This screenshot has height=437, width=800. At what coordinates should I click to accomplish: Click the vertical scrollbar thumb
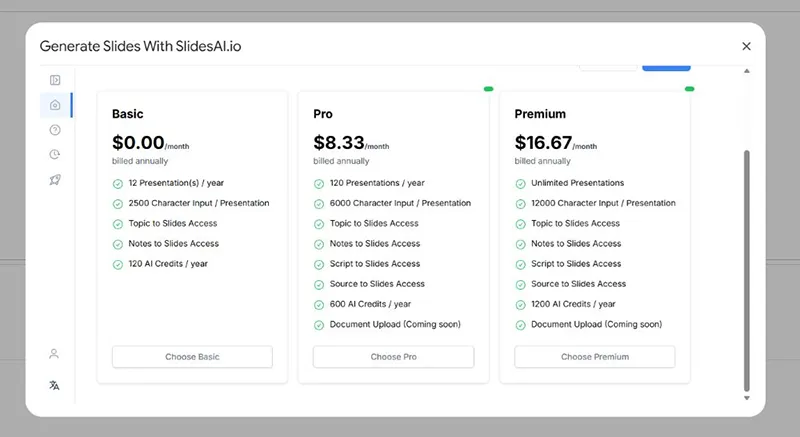pyautogui.click(x=746, y=270)
